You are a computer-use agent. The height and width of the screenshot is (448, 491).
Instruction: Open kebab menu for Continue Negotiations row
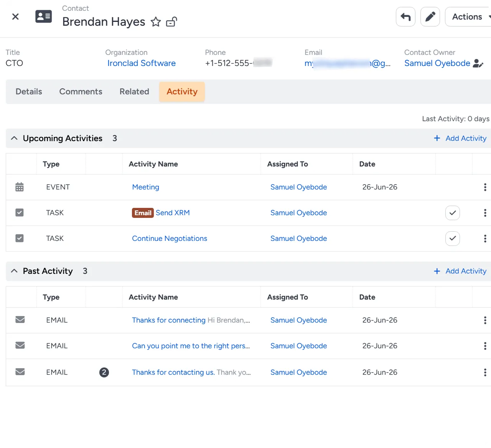pyautogui.click(x=485, y=239)
